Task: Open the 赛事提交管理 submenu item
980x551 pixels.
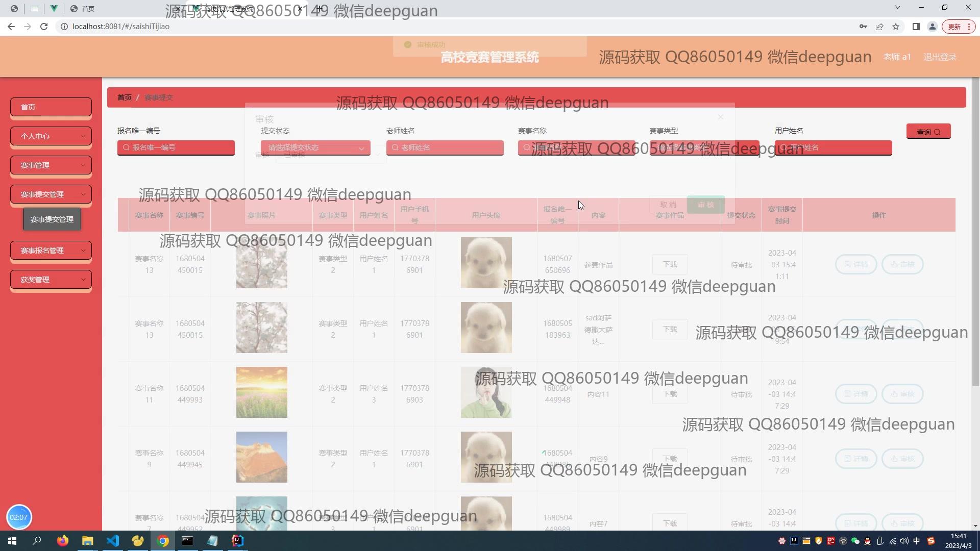Action: [x=52, y=219]
